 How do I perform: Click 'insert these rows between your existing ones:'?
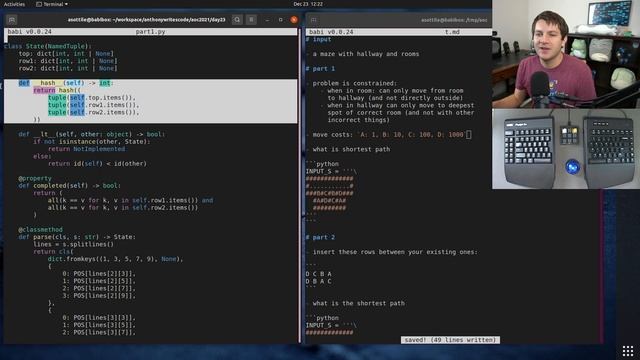395,252
